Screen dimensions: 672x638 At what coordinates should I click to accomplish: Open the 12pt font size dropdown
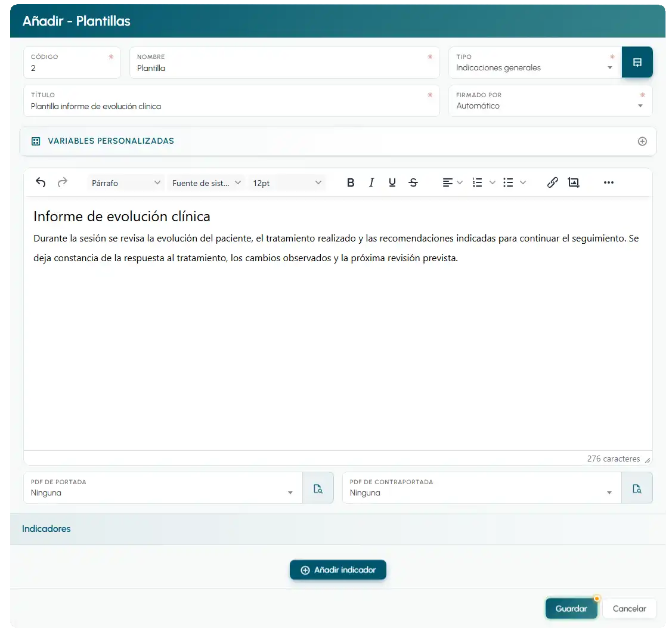[287, 183]
